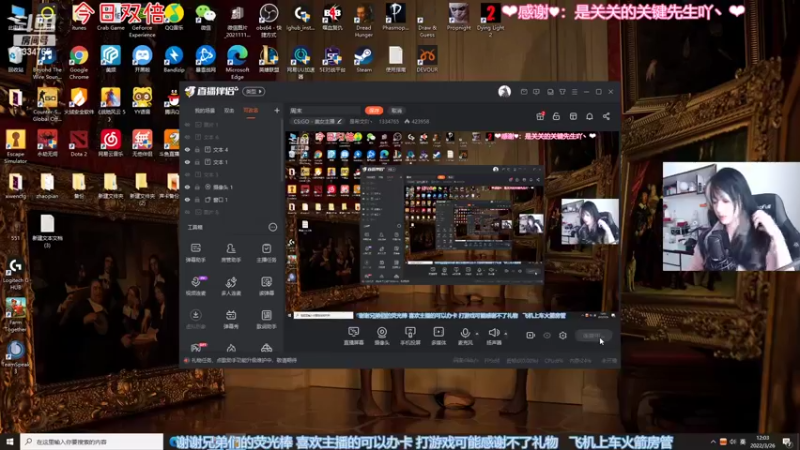Screen dimensions: 800x450
Task: Add a new scene with plus button
Action: pyautogui.click(x=277, y=110)
